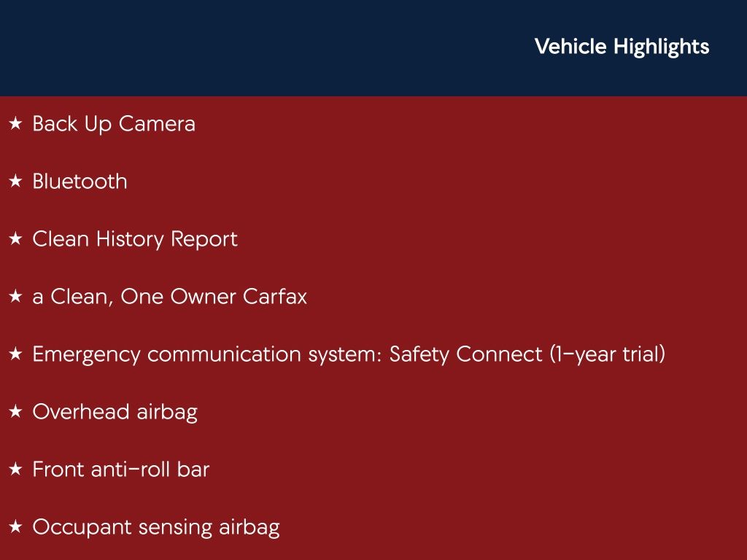
Task: Click the 'Emergency communication system' phrase
Action: (207, 354)
